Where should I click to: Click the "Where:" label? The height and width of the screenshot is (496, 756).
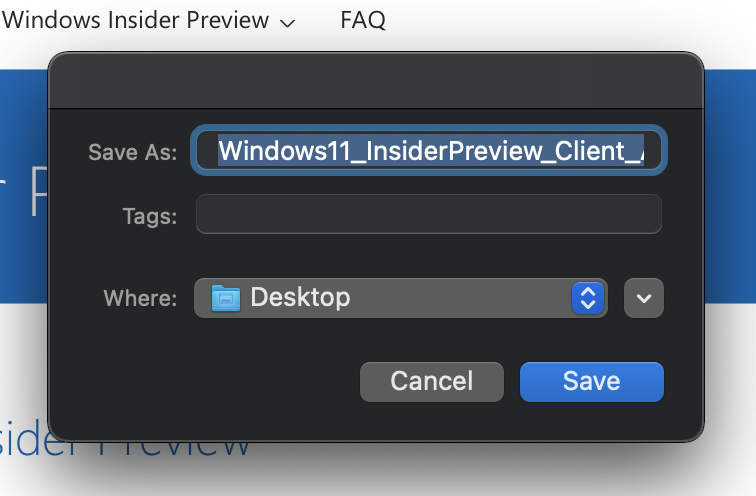[140, 298]
